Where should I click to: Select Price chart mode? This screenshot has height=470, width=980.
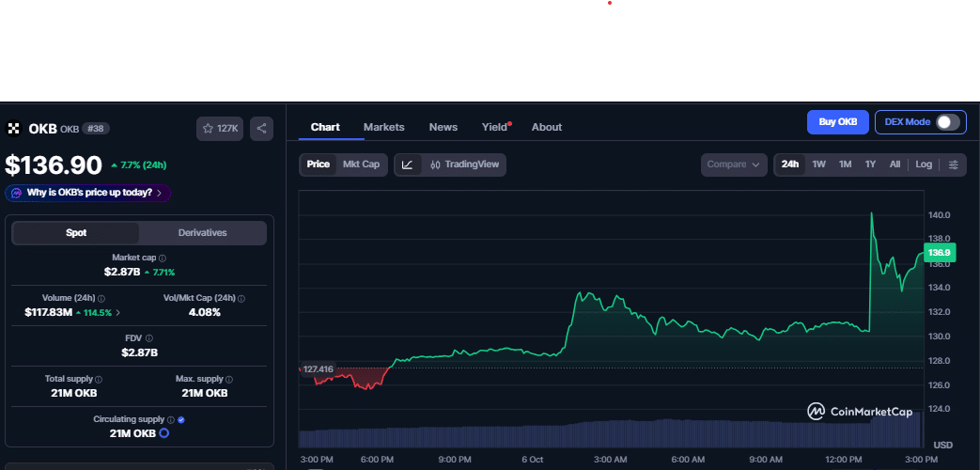319,165
